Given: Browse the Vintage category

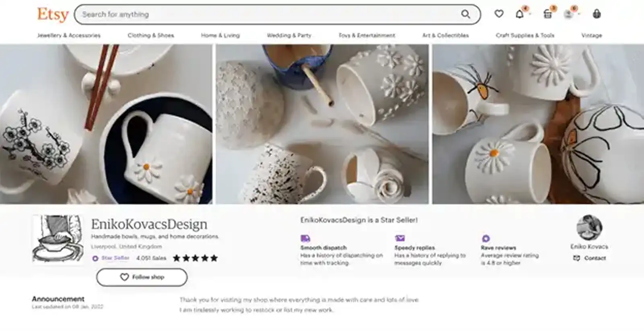Looking at the screenshot, I should point(591,35).
